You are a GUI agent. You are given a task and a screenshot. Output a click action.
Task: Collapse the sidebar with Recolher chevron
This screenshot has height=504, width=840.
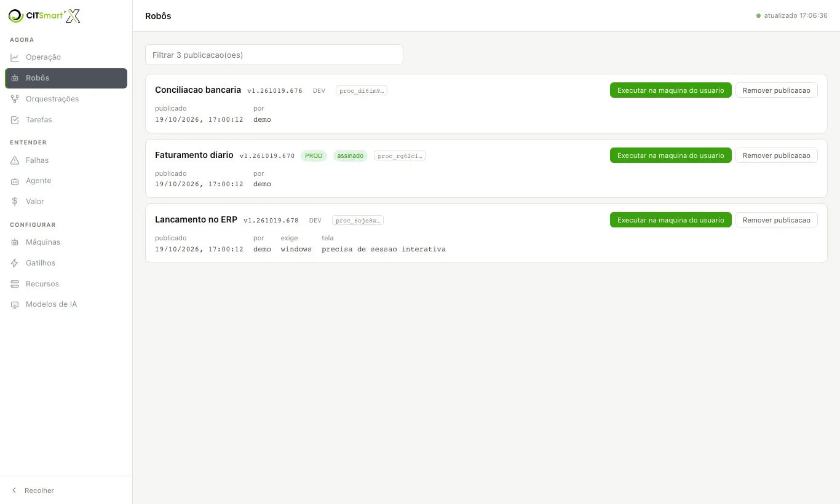tap(15, 490)
